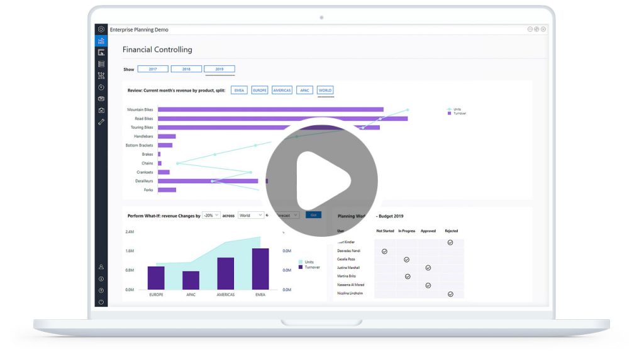This screenshot has width=644, height=362.
Task: Click the "In Progress" column header
Action: [407, 231]
